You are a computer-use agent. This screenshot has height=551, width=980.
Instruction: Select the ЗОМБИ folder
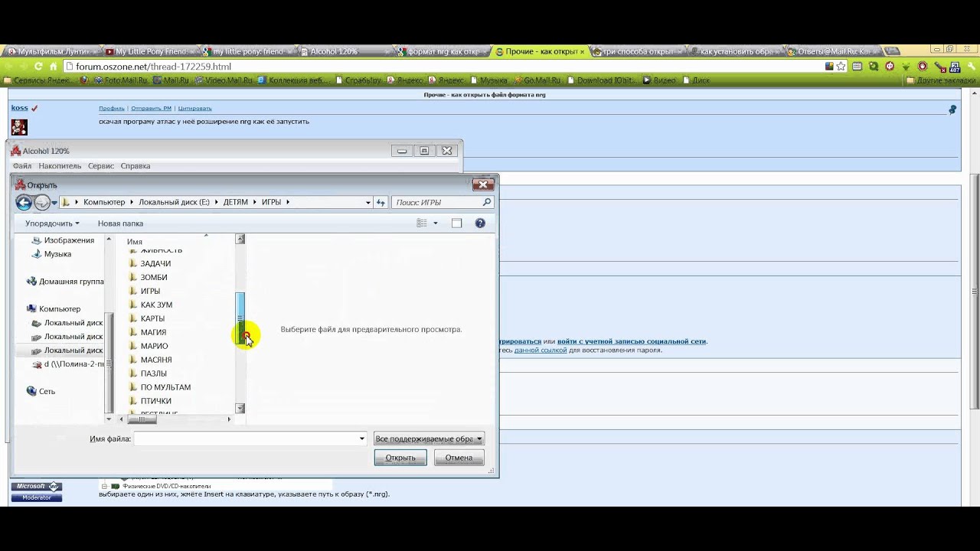pos(148,278)
